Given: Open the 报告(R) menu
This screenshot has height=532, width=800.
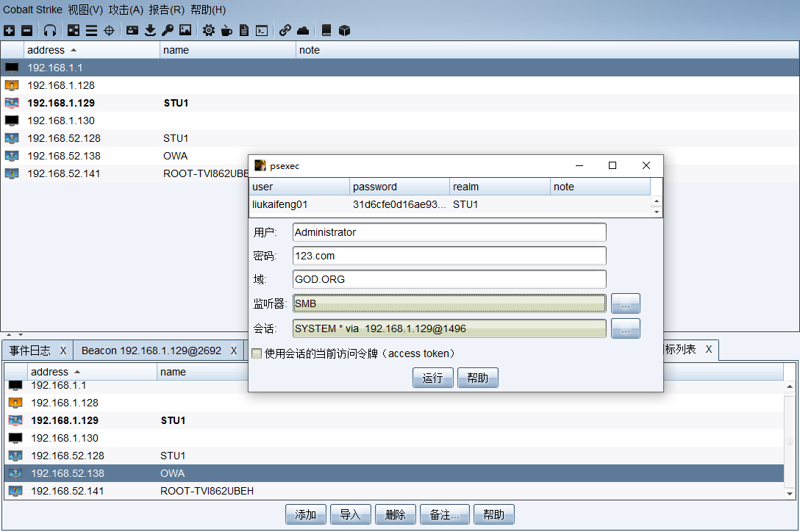Looking at the screenshot, I should click(166, 10).
